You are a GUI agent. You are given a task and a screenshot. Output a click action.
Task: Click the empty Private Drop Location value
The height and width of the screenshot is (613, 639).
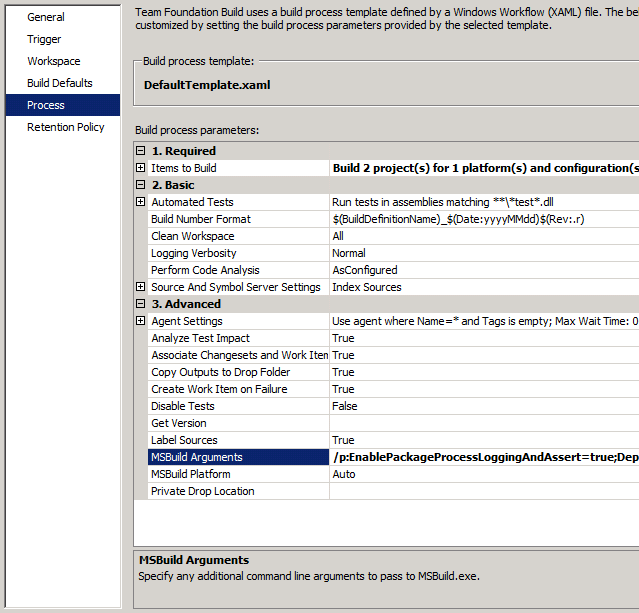click(x=484, y=491)
